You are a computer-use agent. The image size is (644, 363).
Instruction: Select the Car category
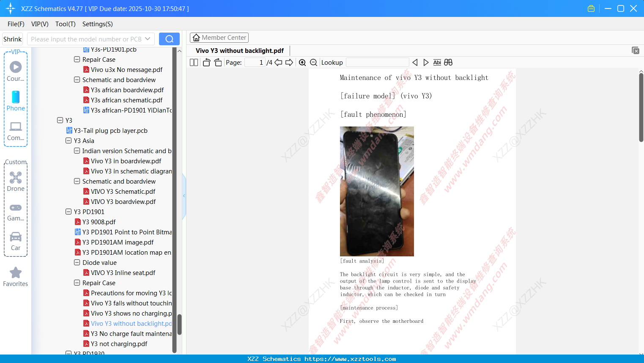tap(16, 241)
